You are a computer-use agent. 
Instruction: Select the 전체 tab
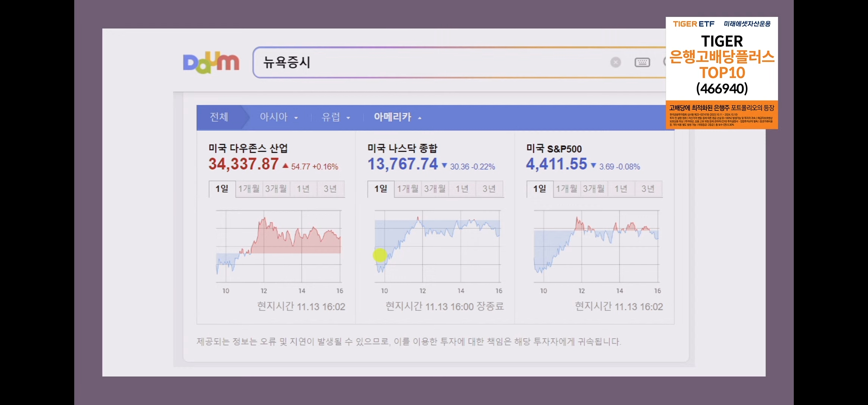coord(219,117)
